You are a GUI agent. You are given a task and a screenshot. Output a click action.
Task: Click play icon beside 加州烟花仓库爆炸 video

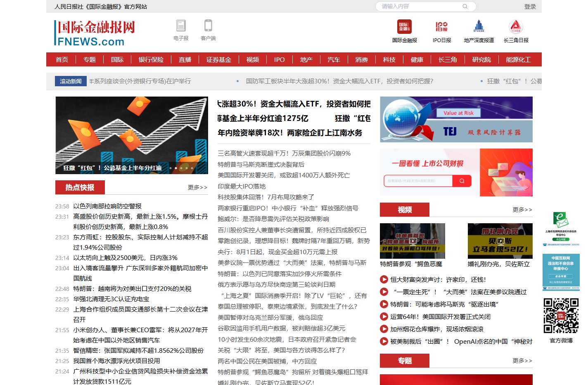(384, 329)
